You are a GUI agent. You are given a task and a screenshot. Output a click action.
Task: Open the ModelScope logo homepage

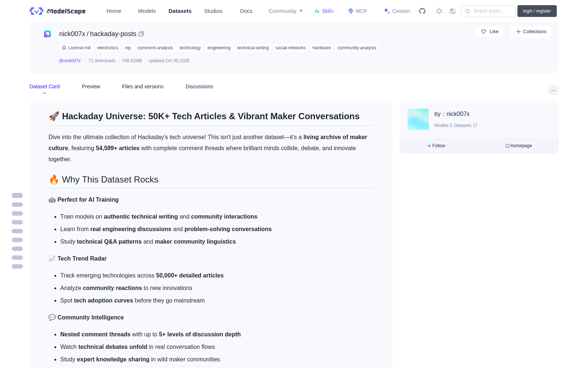pyautogui.click(x=57, y=11)
